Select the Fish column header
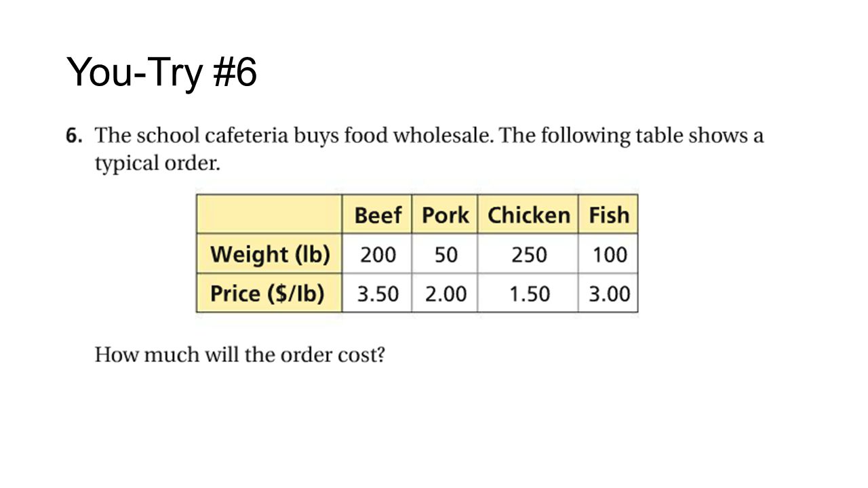Image resolution: width=868 pixels, height=488 pixels. point(608,215)
